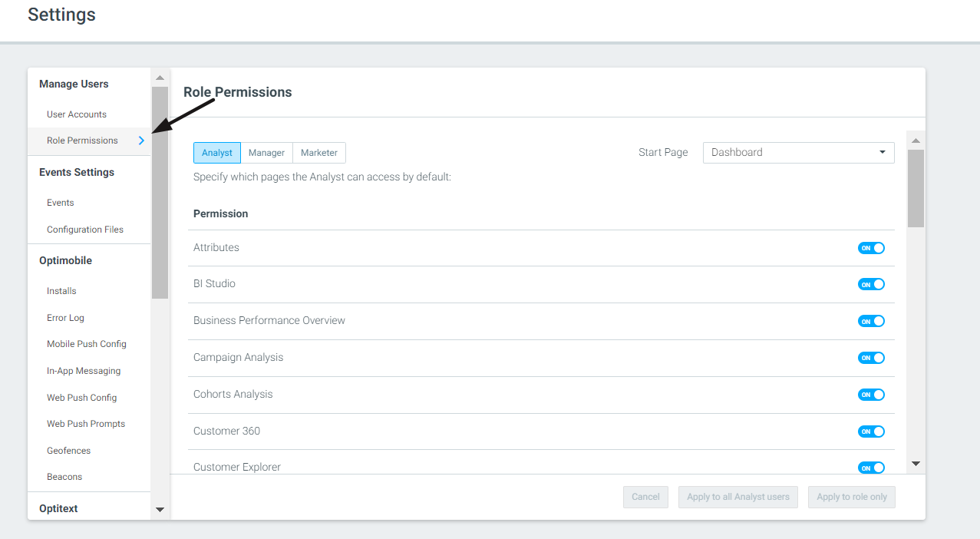
Task: Open the Error Log page
Action: pyautogui.click(x=65, y=318)
